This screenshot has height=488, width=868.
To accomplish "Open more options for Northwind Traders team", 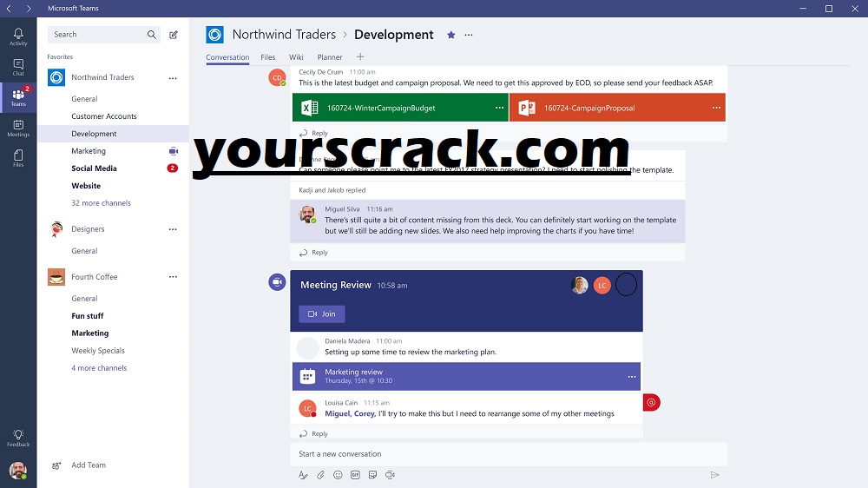I will click(173, 78).
